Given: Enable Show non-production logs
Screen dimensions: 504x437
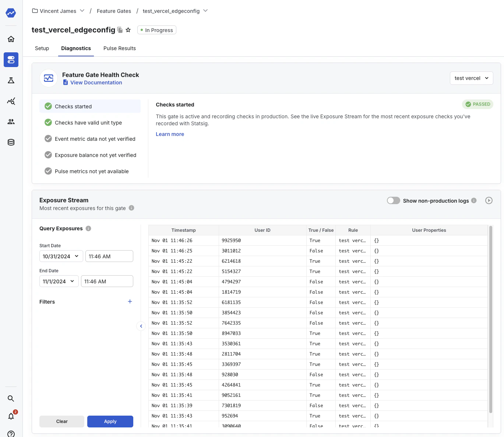Looking at the screenshot, I should [393, 200].
